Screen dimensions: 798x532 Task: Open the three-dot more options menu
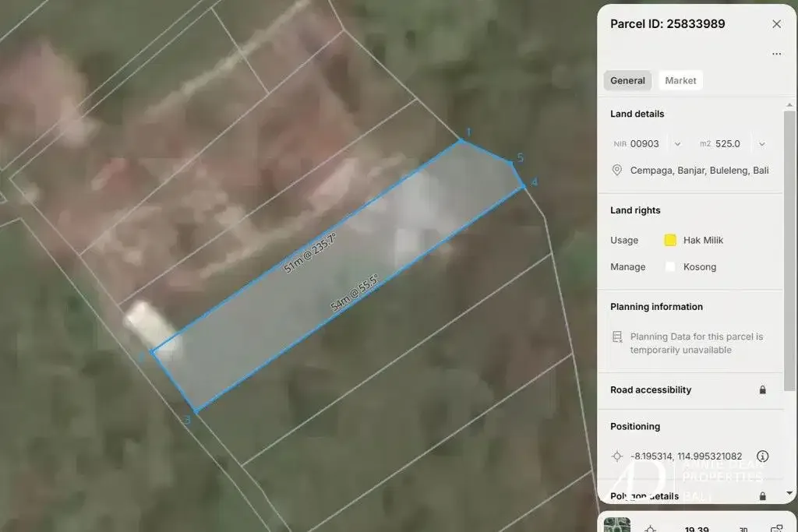(776, 54)
